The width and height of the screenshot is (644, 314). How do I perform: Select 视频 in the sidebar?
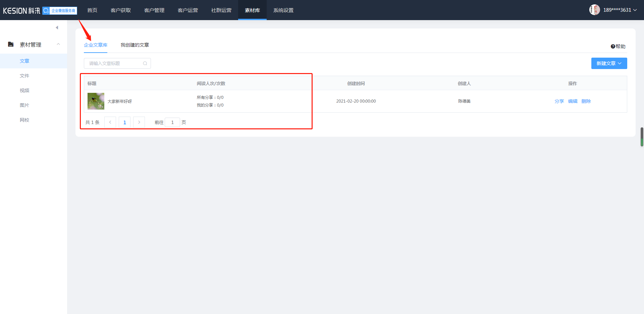click(x=24, y=90)
